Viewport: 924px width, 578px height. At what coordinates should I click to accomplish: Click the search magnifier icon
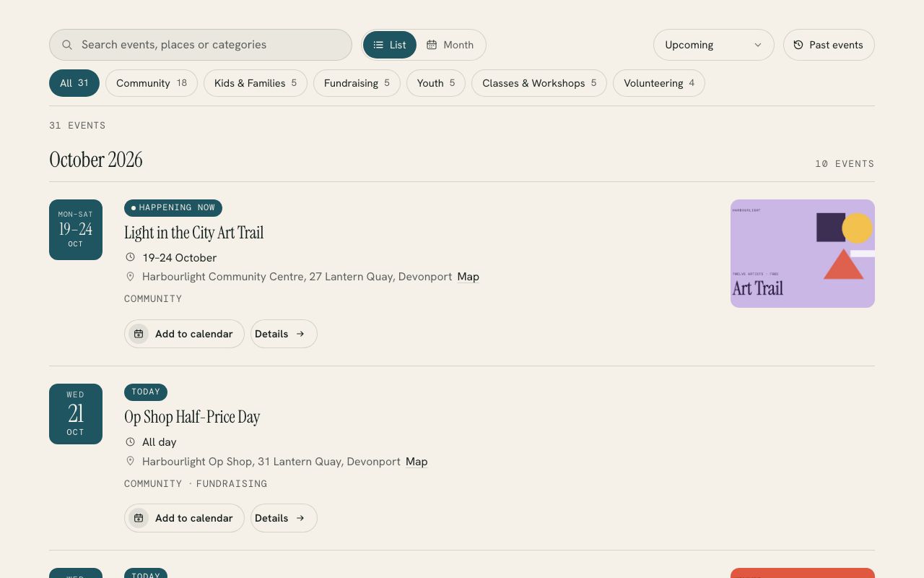(x=67, y=45)
